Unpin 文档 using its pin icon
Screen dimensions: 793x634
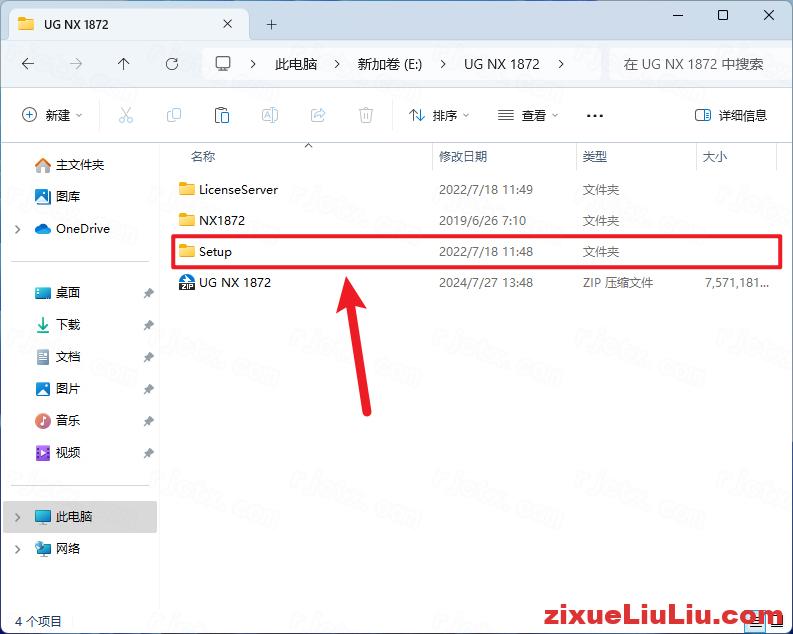click(x=148, y=357)
